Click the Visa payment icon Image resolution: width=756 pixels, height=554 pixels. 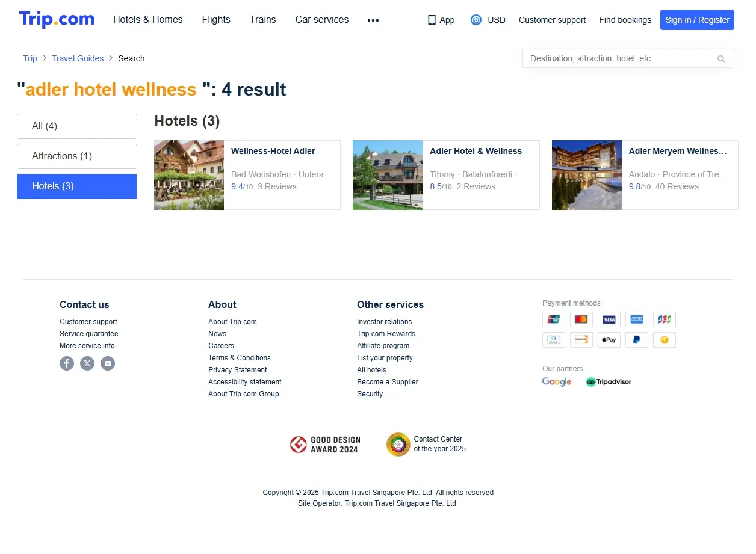[609, 319]
